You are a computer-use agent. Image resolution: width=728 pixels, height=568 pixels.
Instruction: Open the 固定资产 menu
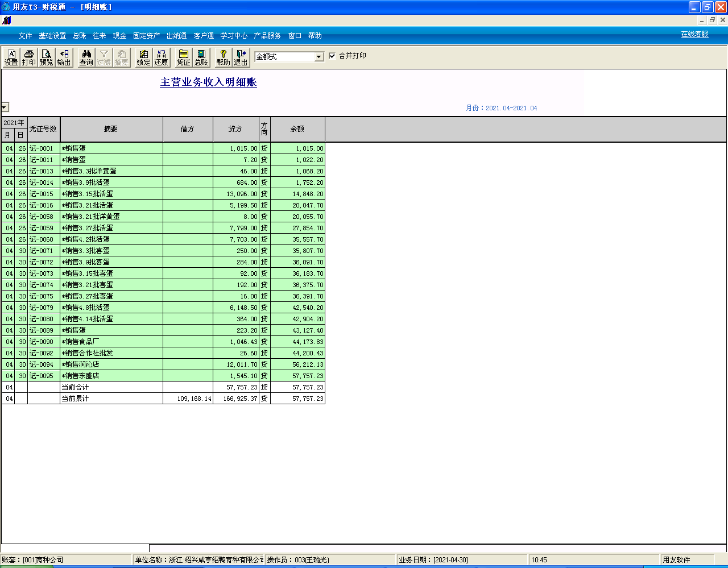[147, 35]
